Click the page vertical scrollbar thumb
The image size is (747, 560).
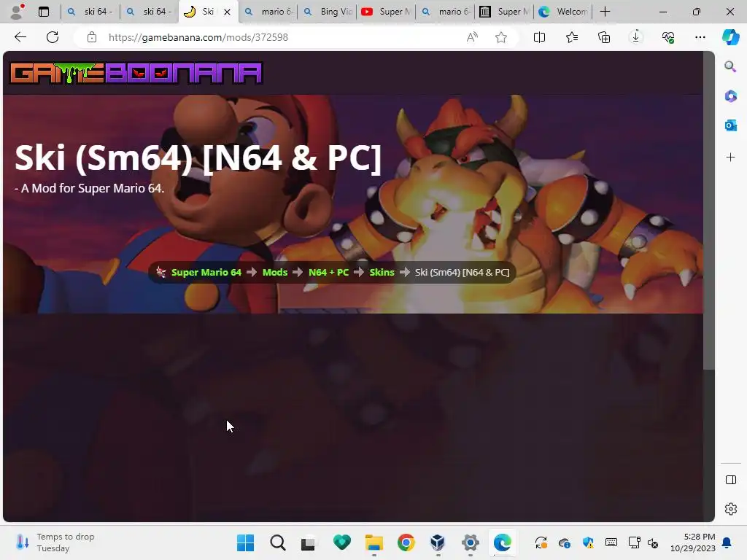[709, 210]
